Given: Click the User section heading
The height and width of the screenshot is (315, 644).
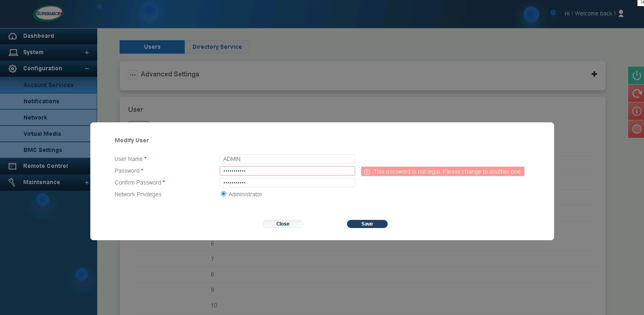Looking at the screenshot, I should 135,109.
